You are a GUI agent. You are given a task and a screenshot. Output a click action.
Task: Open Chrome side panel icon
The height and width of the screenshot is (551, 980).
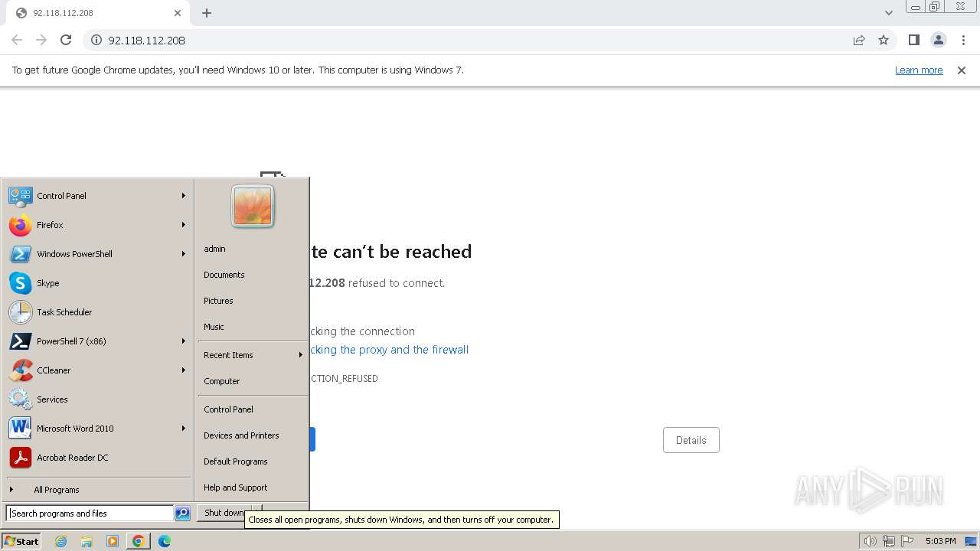tap(913, 40)
